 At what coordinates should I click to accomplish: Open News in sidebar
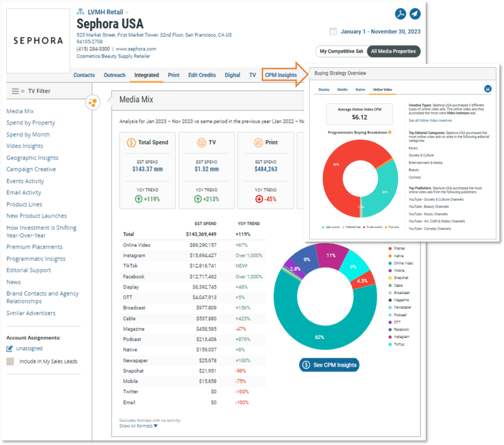13,282
